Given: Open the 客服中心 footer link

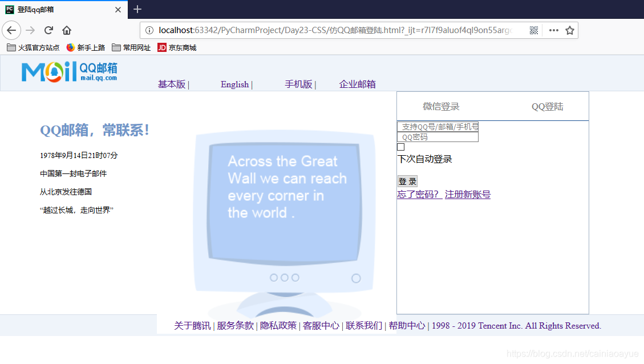Looking at the screenshot, I should point(321,326).
